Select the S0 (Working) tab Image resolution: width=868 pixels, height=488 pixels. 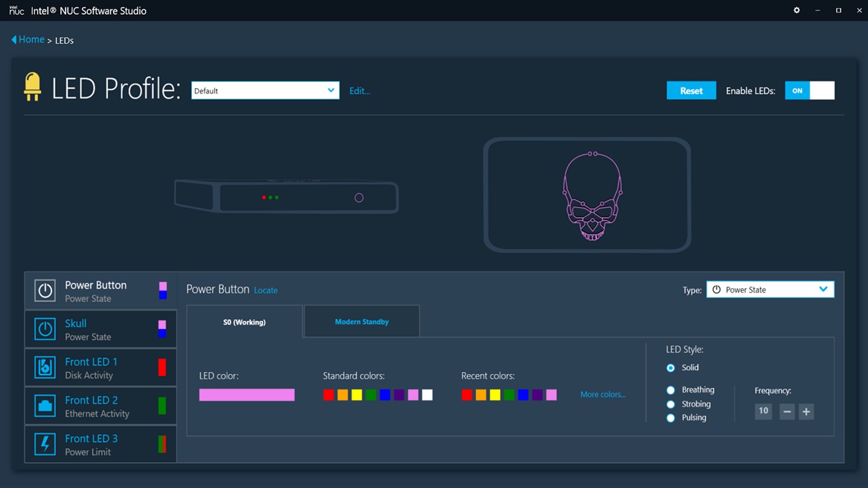point(244,322)
